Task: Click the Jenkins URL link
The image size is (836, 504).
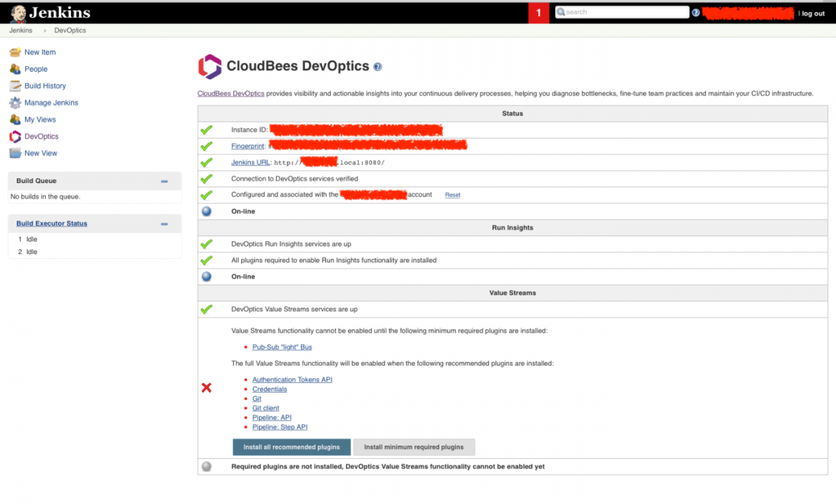Action: pyautogui.click(x=251, y=162)
